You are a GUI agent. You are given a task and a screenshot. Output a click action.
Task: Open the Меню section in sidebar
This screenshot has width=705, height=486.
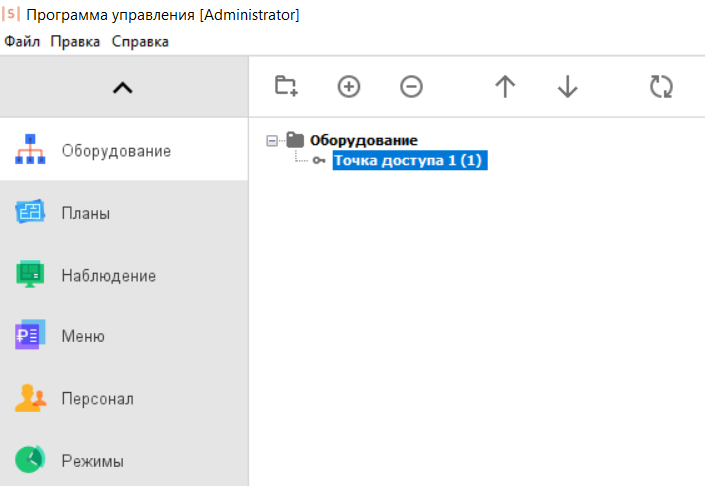124,335
